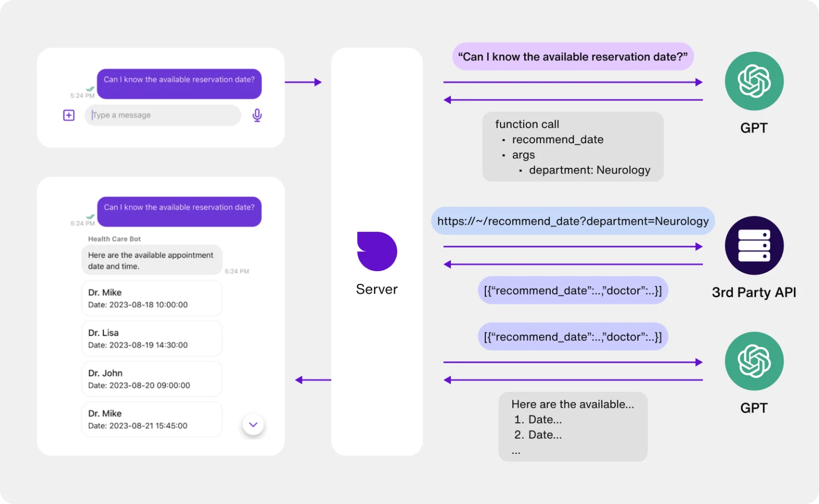Click the recommend_date URL bubble
The image size is (819, 504).
pyautogui.click(x=573, y=221)
